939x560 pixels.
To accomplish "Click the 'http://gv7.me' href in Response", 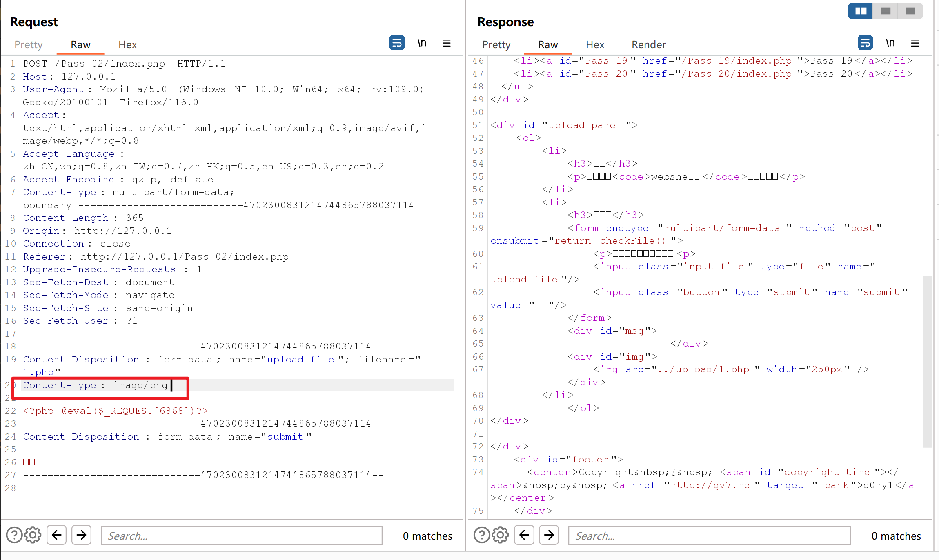I will (710, 485).
